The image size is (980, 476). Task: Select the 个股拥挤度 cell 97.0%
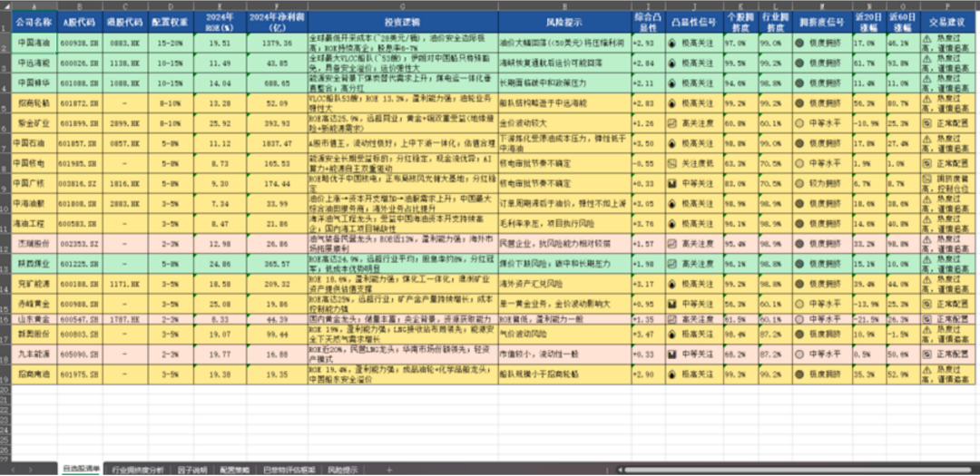[x=741, y=44]
